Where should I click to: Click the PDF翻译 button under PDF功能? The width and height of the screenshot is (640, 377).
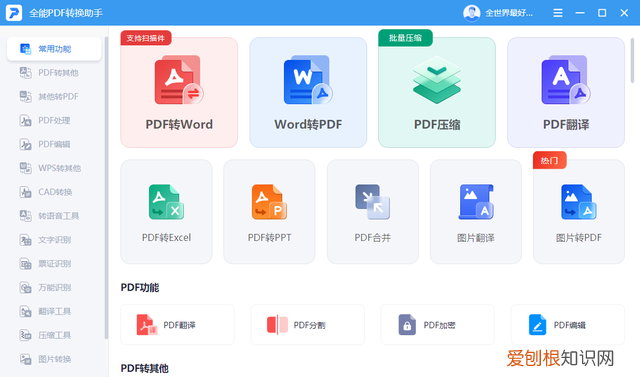[178, 325]
